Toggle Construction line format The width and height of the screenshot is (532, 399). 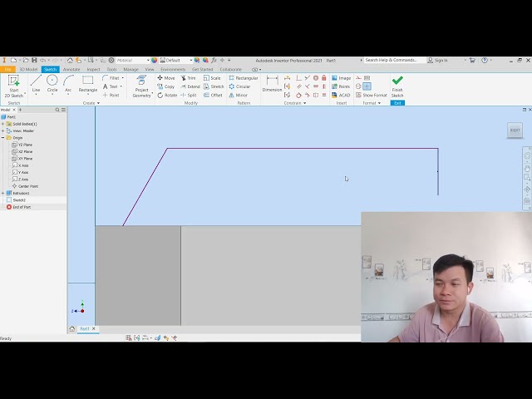pos(358,78)
